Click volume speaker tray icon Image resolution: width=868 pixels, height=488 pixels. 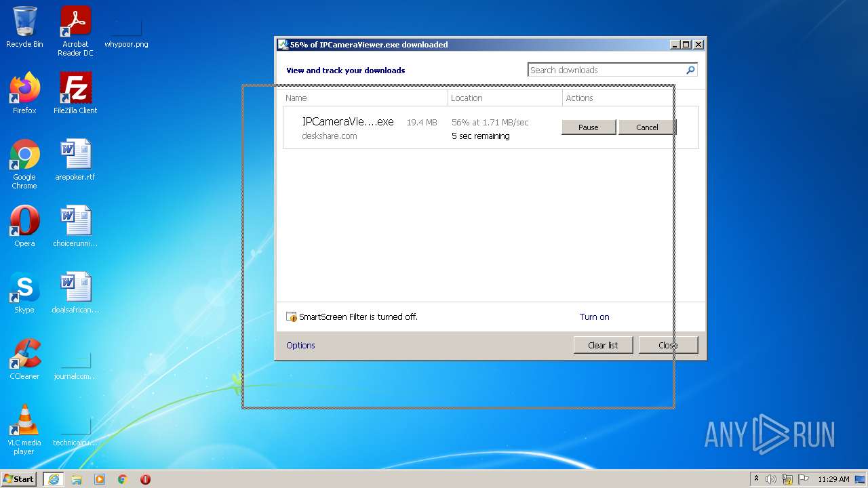click(x=771, y=479)
